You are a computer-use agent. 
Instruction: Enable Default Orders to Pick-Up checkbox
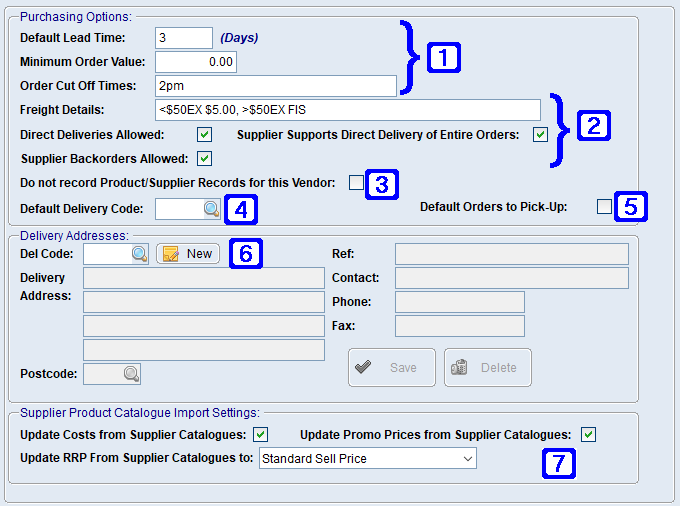(604, 206)
